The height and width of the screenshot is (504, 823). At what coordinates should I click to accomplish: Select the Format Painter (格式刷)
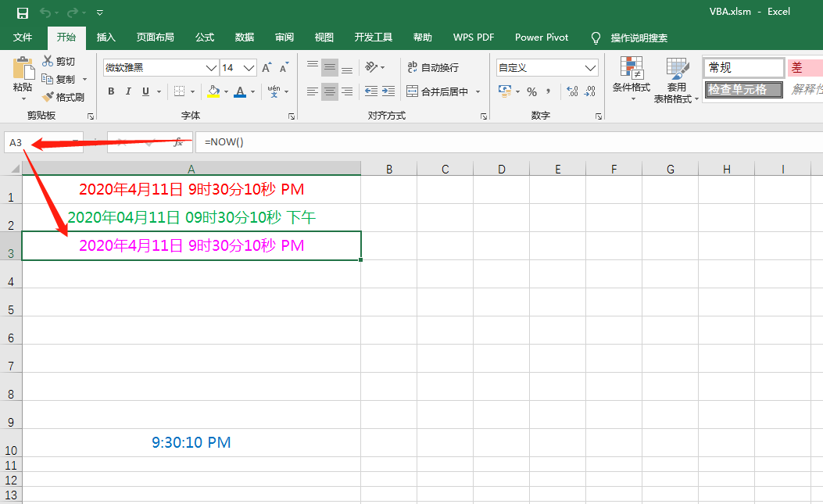pyautogui.click(x=63, y=97)
